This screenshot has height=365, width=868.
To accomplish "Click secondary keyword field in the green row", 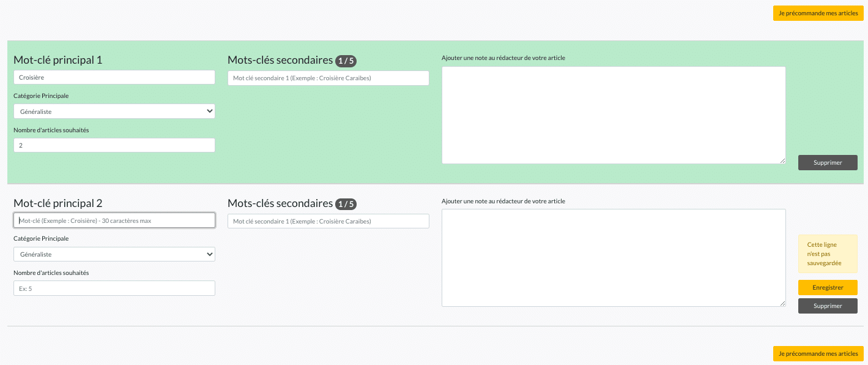I will (x=328, y=78).
